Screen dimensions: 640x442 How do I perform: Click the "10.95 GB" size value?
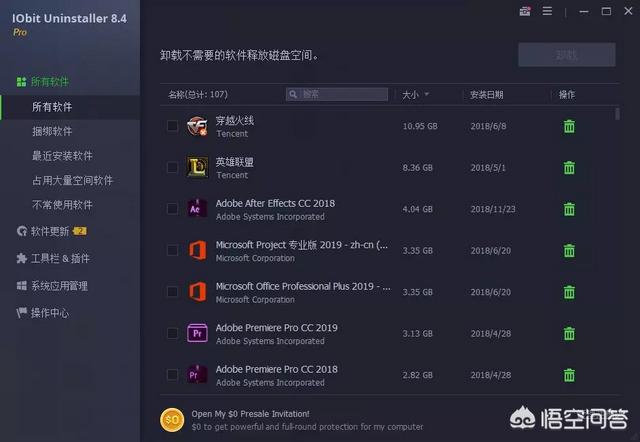(x=420, y=126)
